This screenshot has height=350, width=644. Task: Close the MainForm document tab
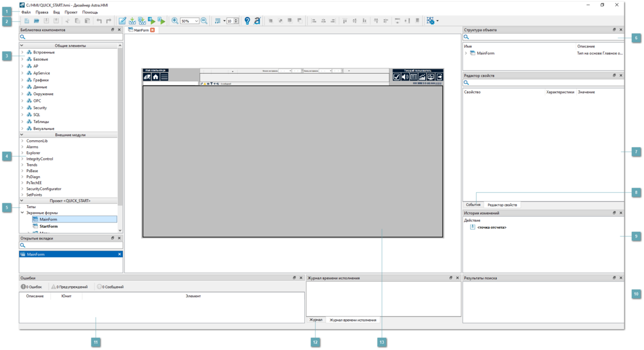click(152, 30)
